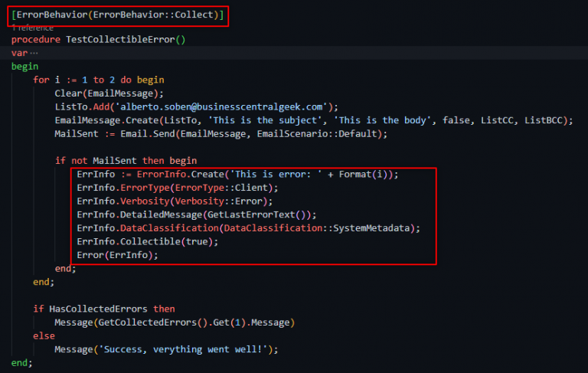The width and height of the screenshot is (588, 373).
Task: Expand the folded var section ellipsis
Action: point(34,53)
